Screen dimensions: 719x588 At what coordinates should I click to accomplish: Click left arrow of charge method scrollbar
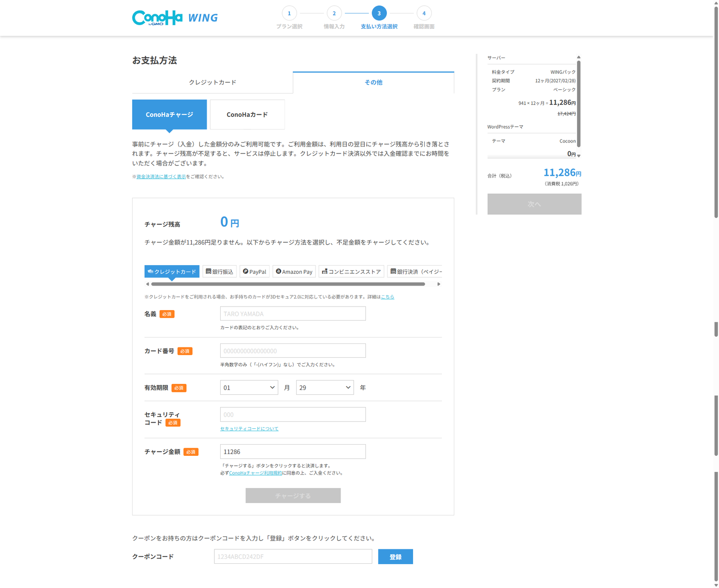click(x=147, y=284)
